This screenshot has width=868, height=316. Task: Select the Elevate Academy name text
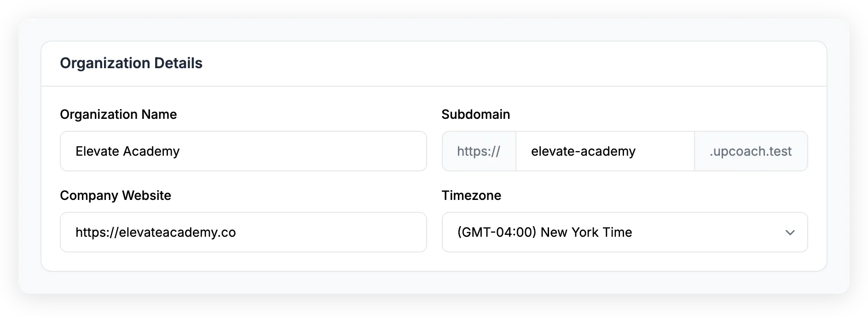tap(127, 151)
